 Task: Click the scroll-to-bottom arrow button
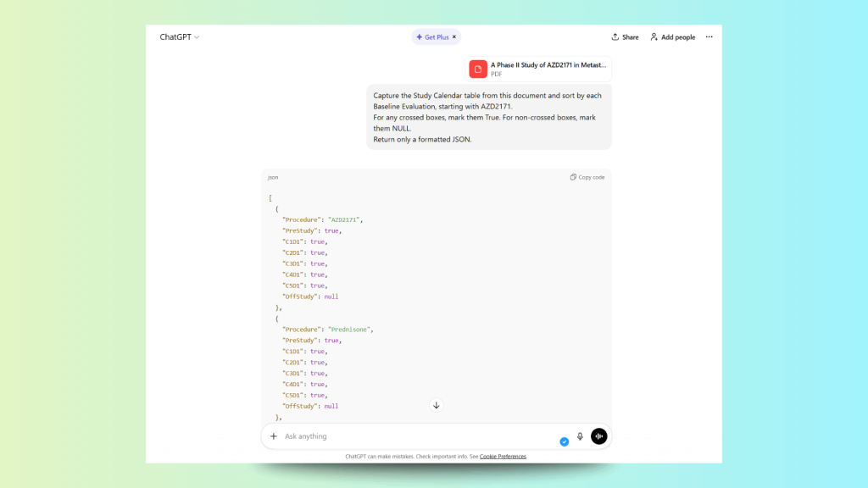pyautogui.click(x=437, y=405)
